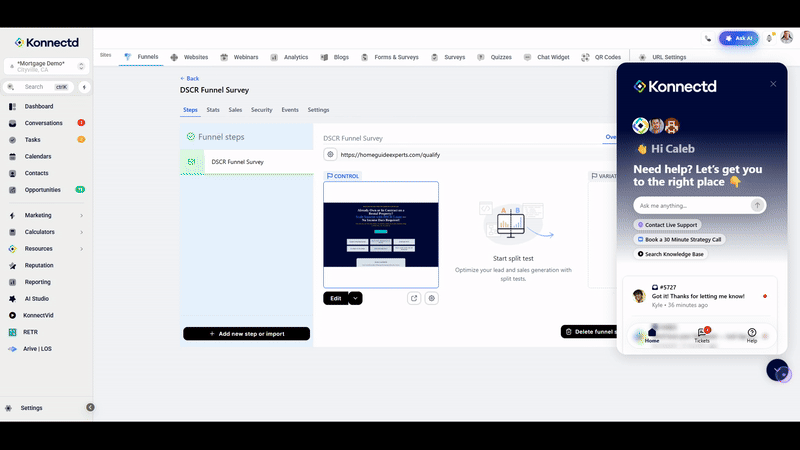The image size is (800, 450).
Task: Open control page settings gear below thumbnail
Action: tap(432, 298)
